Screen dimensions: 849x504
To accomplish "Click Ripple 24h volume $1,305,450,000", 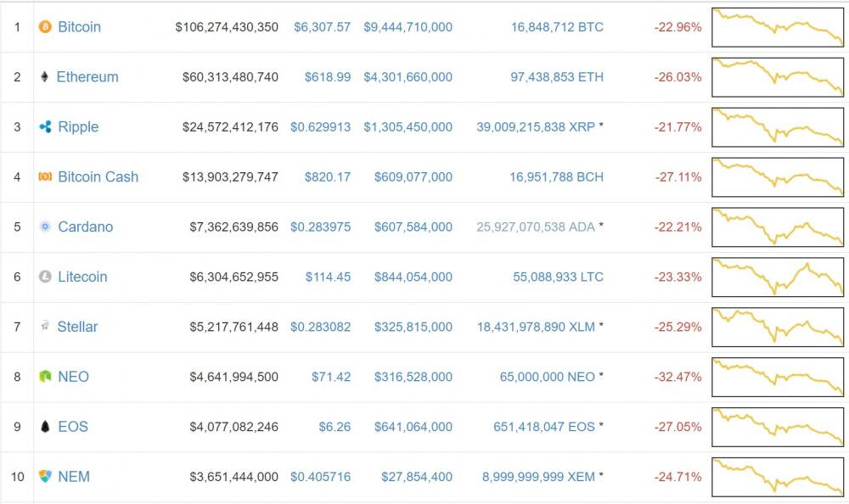I will 408,127.
